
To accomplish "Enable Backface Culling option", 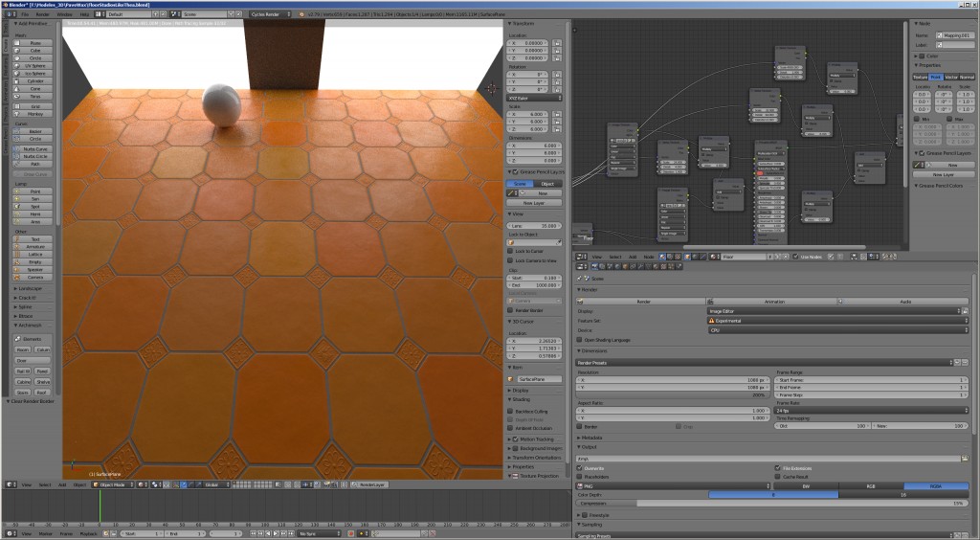I will pyautogui.click(x=510, y=411).
